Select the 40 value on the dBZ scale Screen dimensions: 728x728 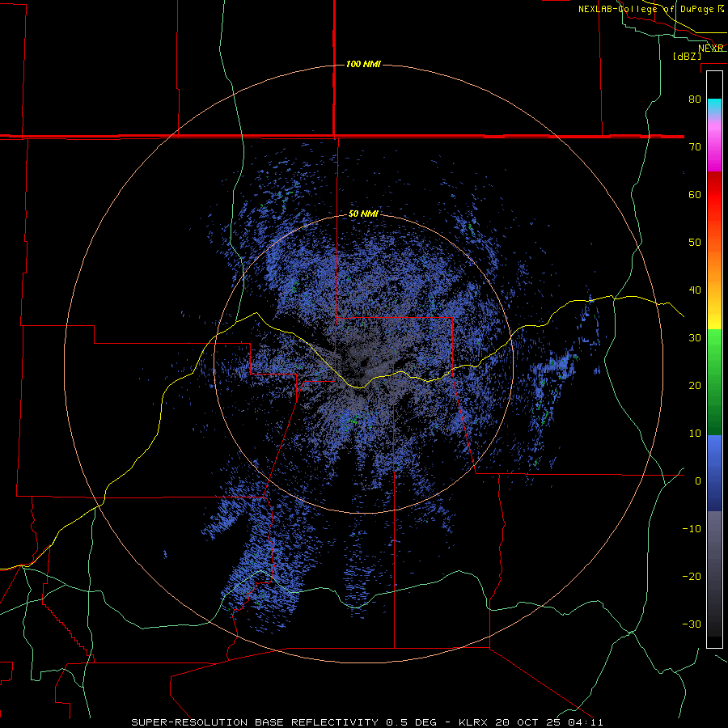point(695,290)
